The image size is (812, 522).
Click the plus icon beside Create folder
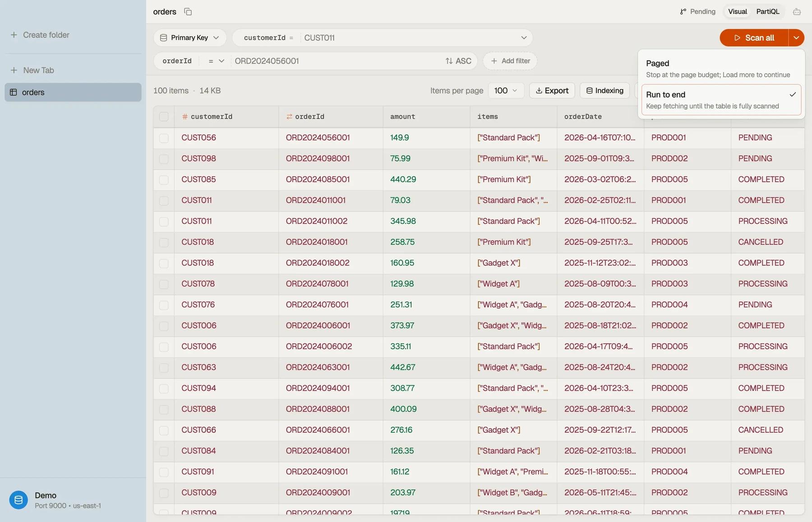[14, 35]
